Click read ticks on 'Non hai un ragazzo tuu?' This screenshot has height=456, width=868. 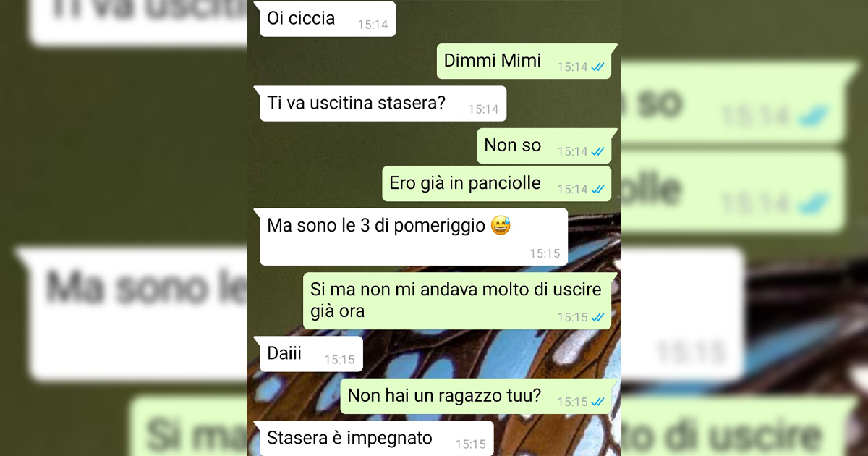pyautogui.click(x=597, y=402)
